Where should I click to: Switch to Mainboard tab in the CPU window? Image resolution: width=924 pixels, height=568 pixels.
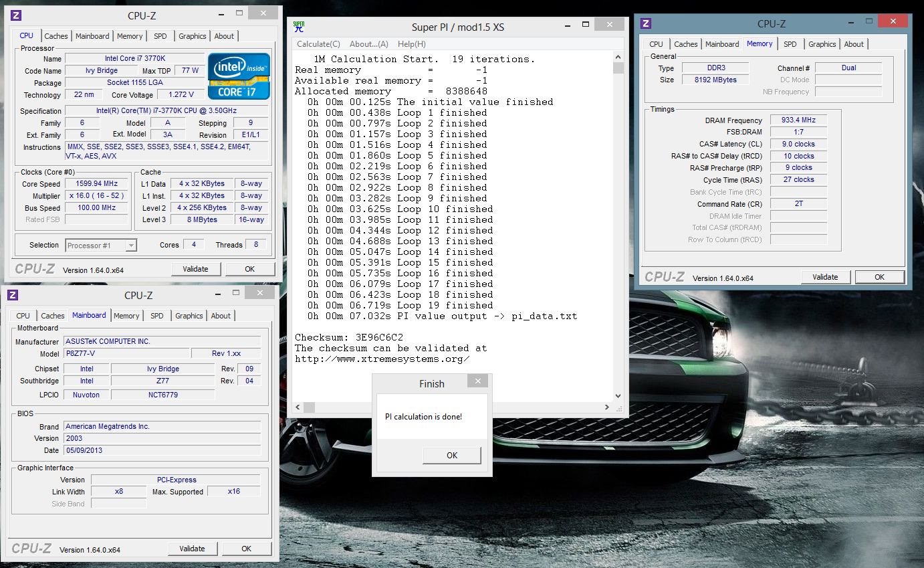(92, 36)
